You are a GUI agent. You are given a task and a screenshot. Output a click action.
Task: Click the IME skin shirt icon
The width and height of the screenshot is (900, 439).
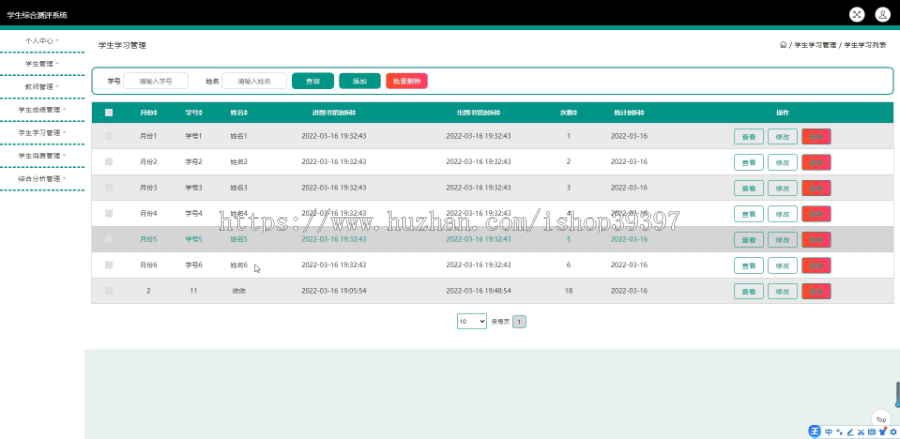(882, 432)
